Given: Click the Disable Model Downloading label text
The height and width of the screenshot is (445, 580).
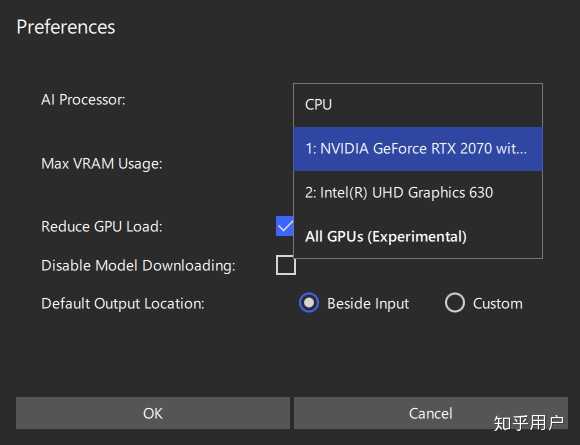Looking at the screenshot, I should click(138, 266).
